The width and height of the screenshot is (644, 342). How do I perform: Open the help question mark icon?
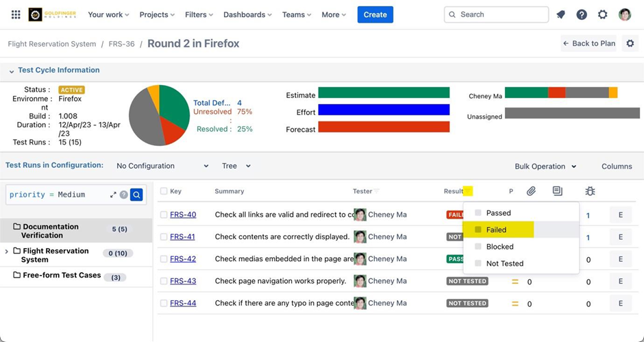[581, 14]
